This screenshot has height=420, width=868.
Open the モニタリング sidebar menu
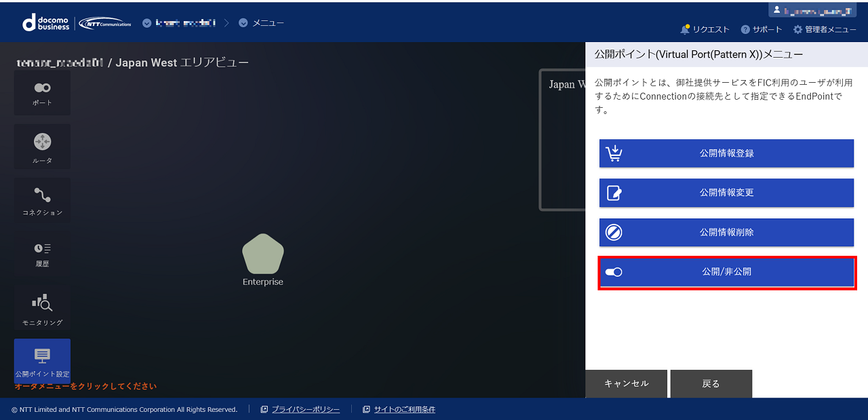click(x=42, y=307)
